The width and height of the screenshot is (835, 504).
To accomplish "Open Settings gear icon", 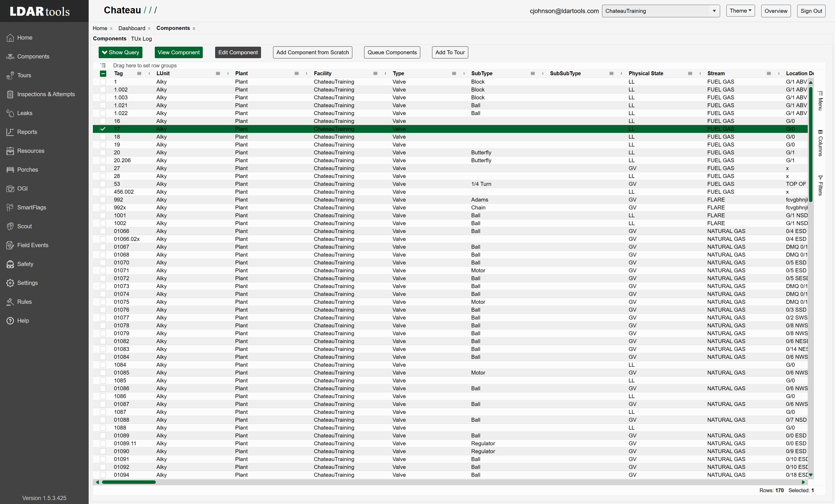I will coord(10,283).
